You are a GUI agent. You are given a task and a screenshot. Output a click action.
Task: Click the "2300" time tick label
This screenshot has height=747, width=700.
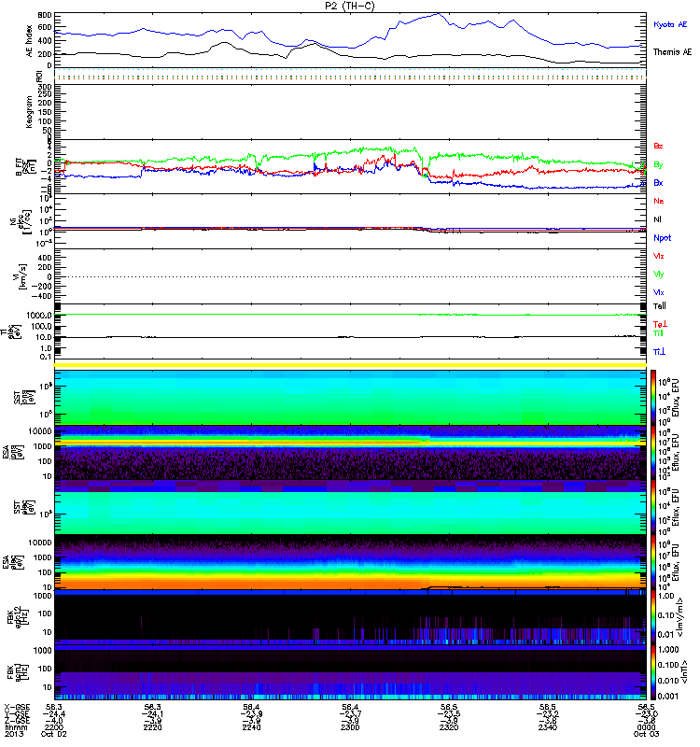click(351, 727)
